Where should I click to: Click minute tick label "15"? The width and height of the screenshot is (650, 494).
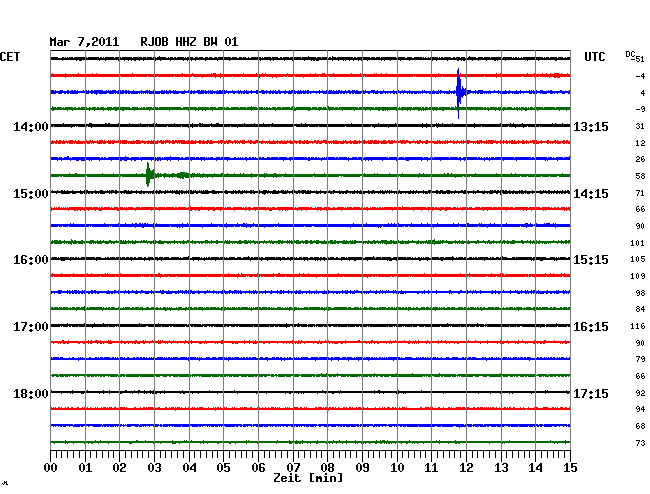570,468
